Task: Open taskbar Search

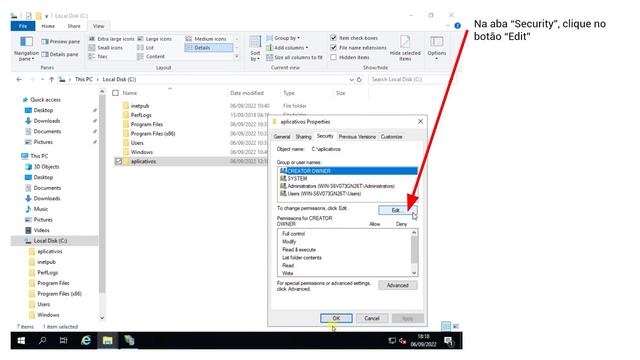Action: tap(42, 340)
